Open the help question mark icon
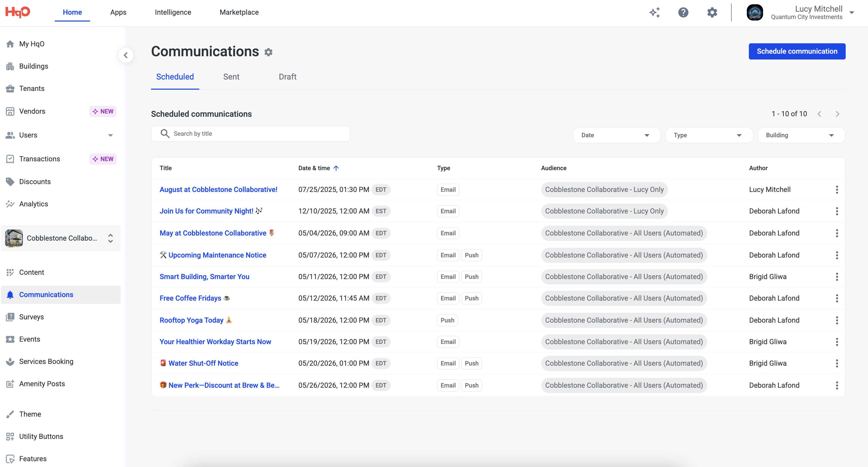The height and width of the screenshot is (467, 868). tap(683, 12)
